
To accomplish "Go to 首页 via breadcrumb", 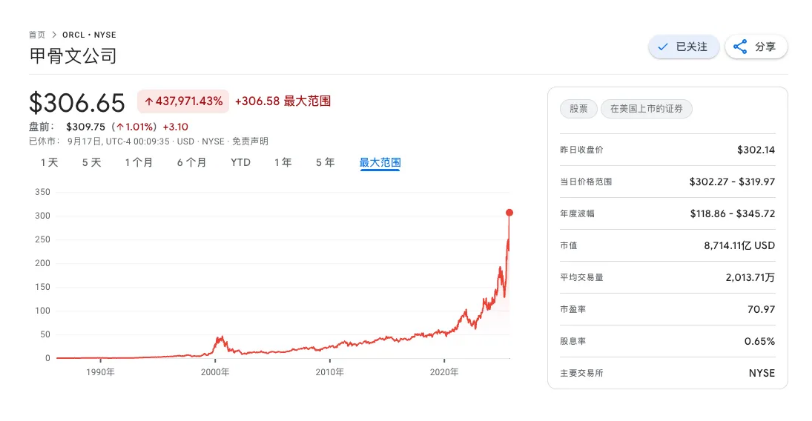I will 37,34.
